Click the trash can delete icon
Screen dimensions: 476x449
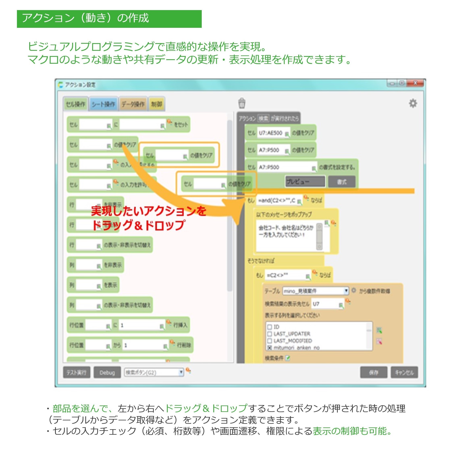tap(242, 103)
